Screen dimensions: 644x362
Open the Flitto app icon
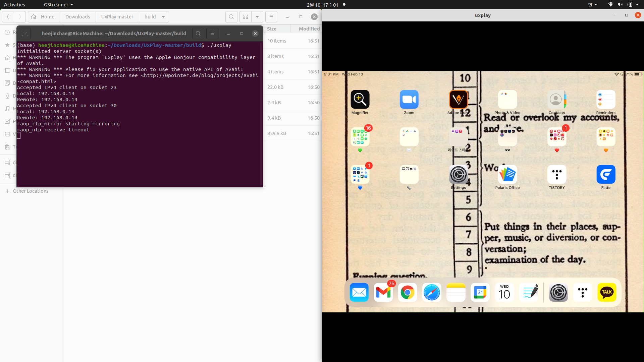(605, 175)
